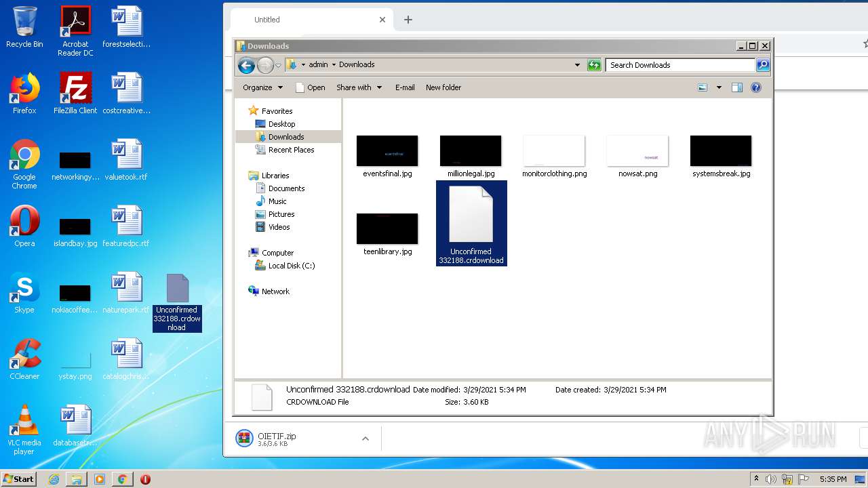
Task: Click the Refresh button beside address bar
Action: coord(594,65)
